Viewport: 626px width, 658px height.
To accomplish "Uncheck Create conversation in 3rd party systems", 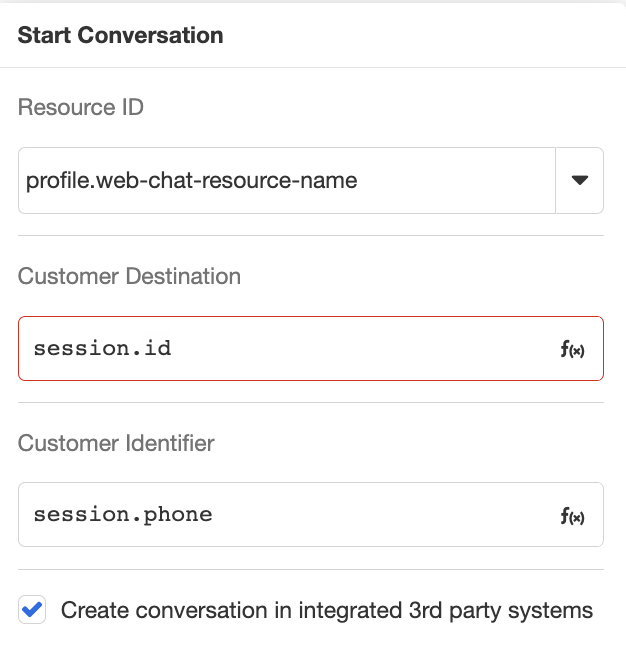I will 33,610.
